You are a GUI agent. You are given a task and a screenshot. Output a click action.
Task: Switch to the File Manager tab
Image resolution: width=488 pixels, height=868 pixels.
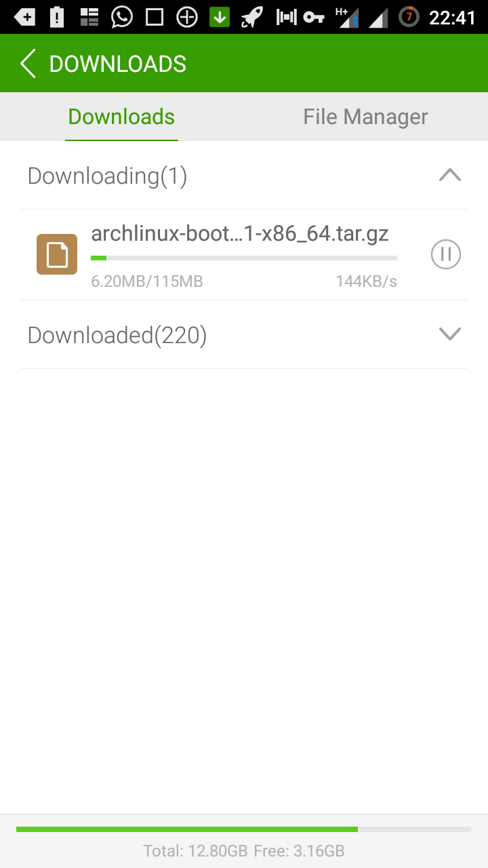coord(365,117)
